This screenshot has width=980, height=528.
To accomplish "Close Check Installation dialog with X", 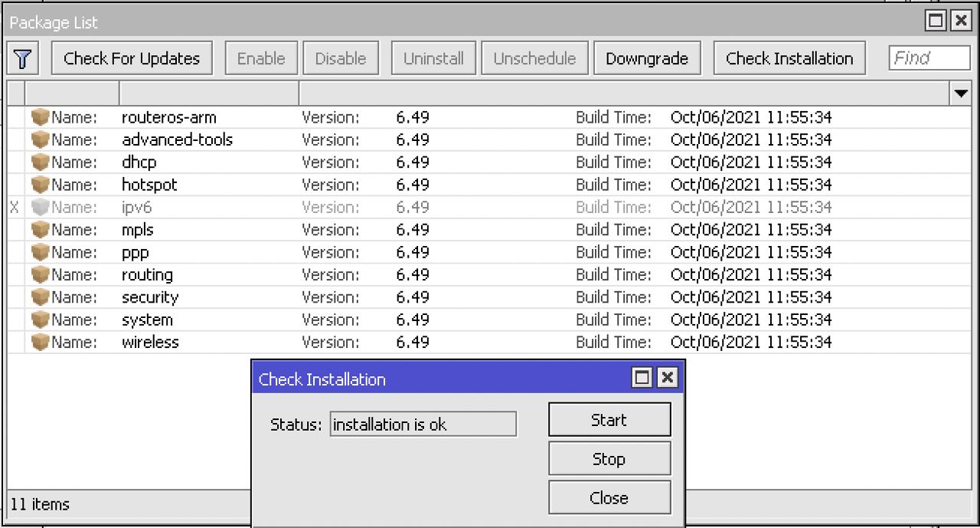I will pyautogui.click(x=668, y=378).
